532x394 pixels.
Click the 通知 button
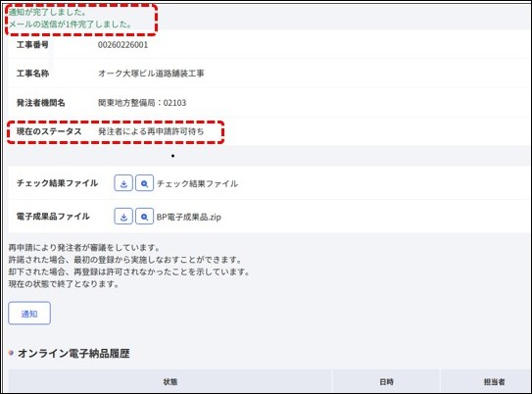29,314
